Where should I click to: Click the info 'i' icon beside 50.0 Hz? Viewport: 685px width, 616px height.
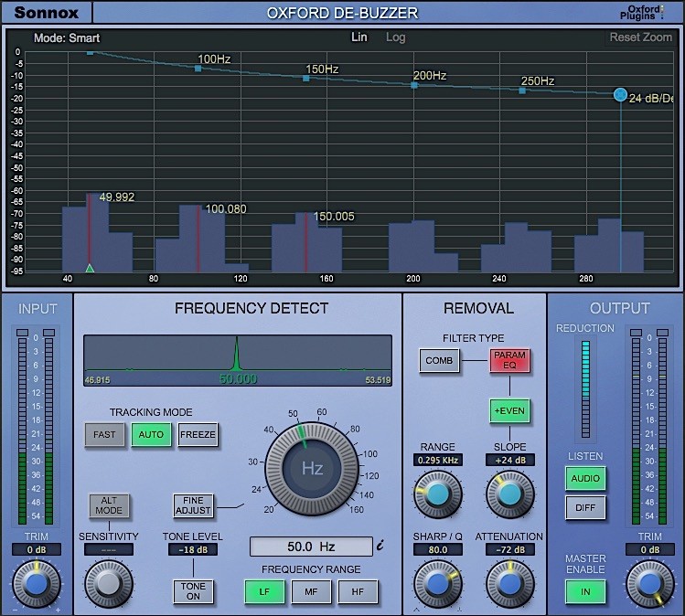[380, 546]
